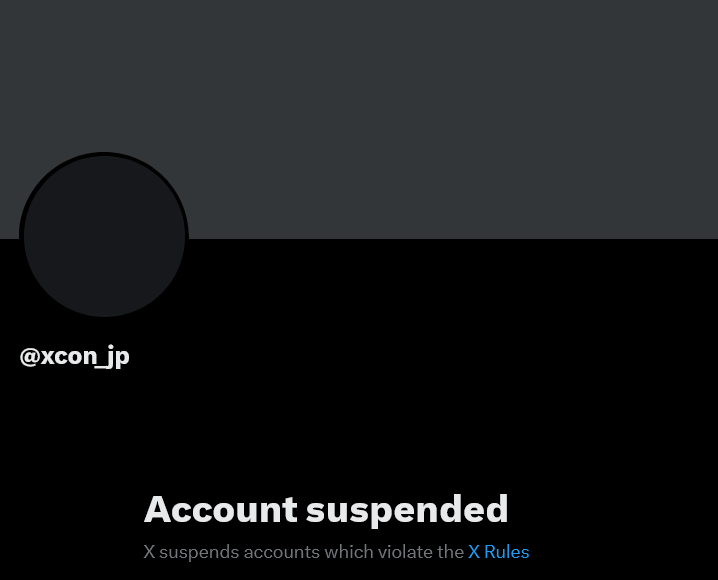Viewport: 718px width, 580px height.
Task: Click the word Rules in blue link
Action: [x=506, y=552]
